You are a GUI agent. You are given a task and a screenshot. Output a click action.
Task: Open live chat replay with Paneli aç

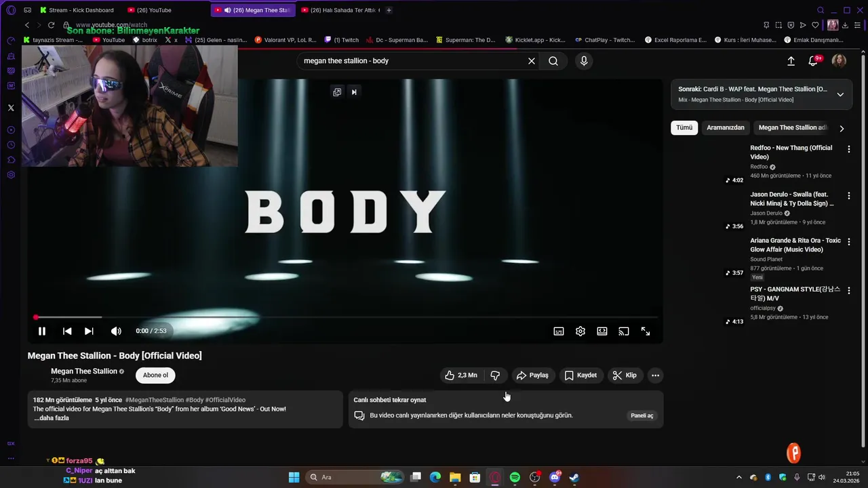tap(642, 415)
